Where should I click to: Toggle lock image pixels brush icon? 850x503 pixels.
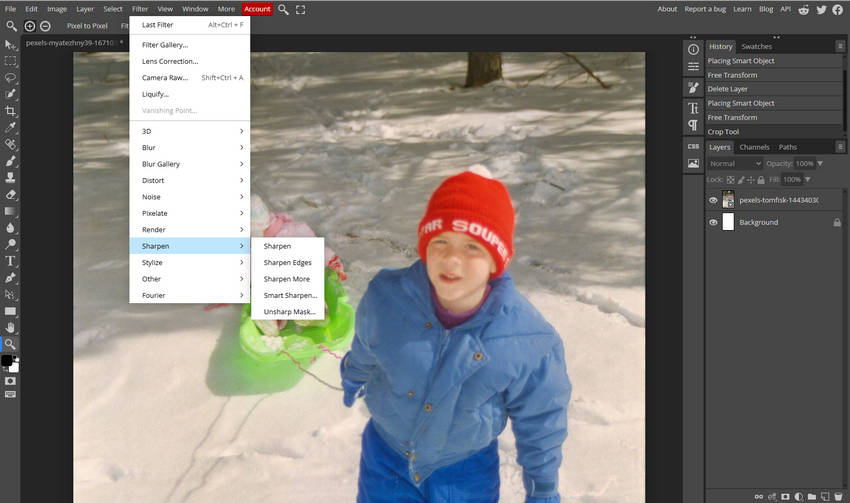click(x=741, y=179)
